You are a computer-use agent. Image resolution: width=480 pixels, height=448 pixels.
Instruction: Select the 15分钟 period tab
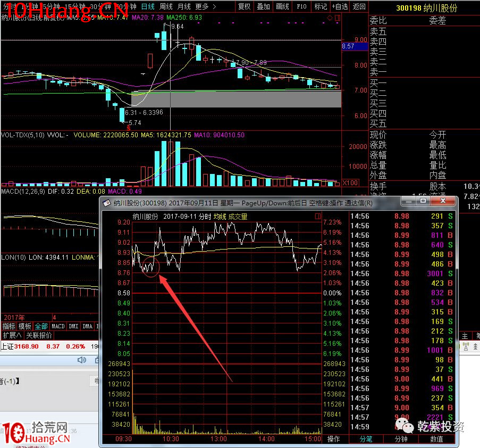click(75, 6)
